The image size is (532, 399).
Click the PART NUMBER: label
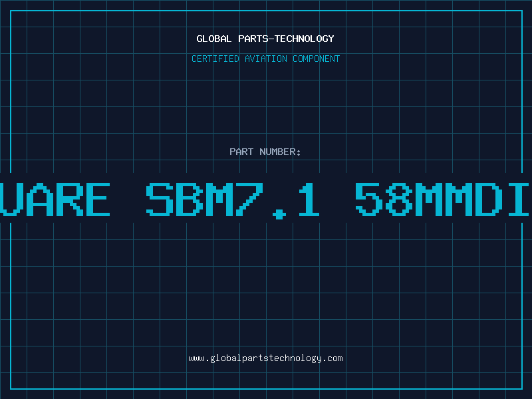coord(265,152)
